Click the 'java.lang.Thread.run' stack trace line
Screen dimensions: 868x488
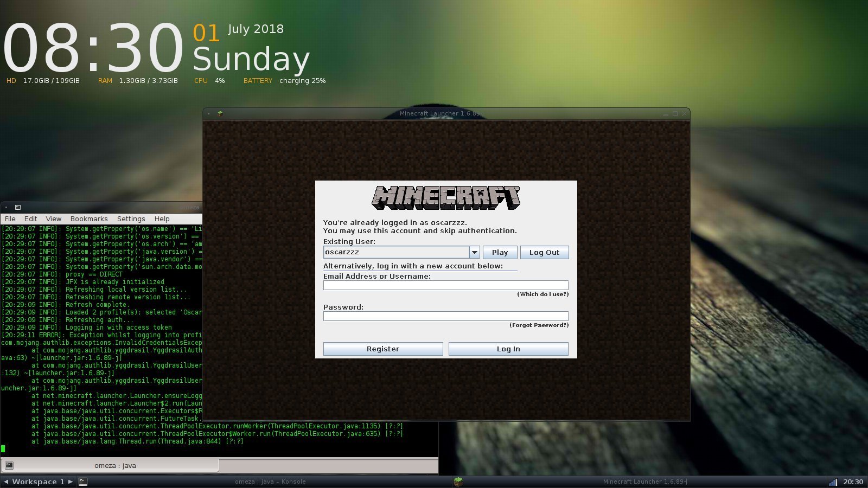pyautogui.click(x=137, y=441)
